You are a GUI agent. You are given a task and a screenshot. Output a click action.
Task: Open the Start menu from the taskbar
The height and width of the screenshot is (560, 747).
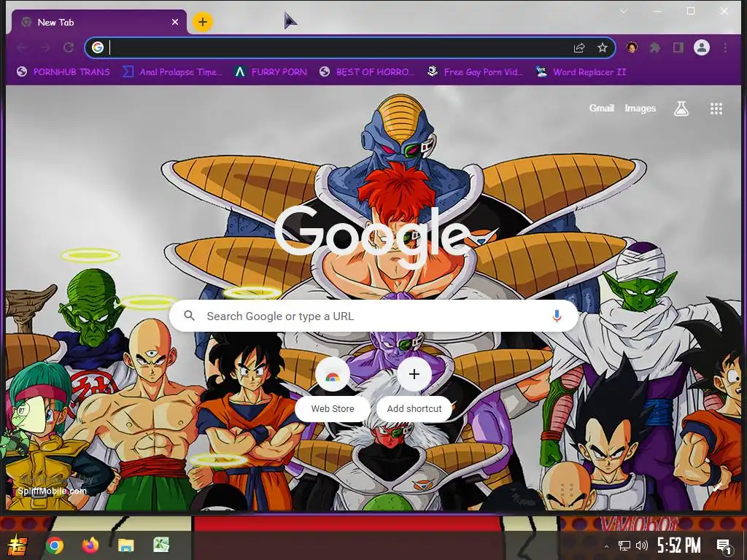16,545
